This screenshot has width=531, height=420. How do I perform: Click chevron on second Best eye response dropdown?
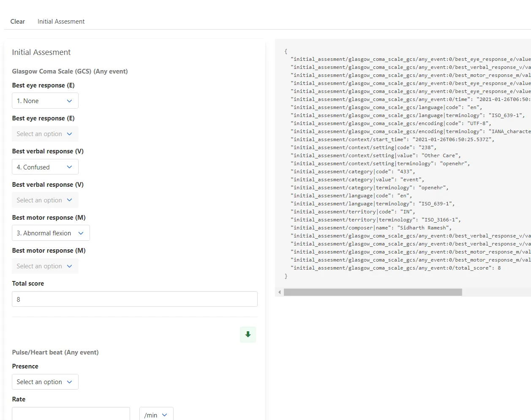pyautogui.click(x=70, y=134)
